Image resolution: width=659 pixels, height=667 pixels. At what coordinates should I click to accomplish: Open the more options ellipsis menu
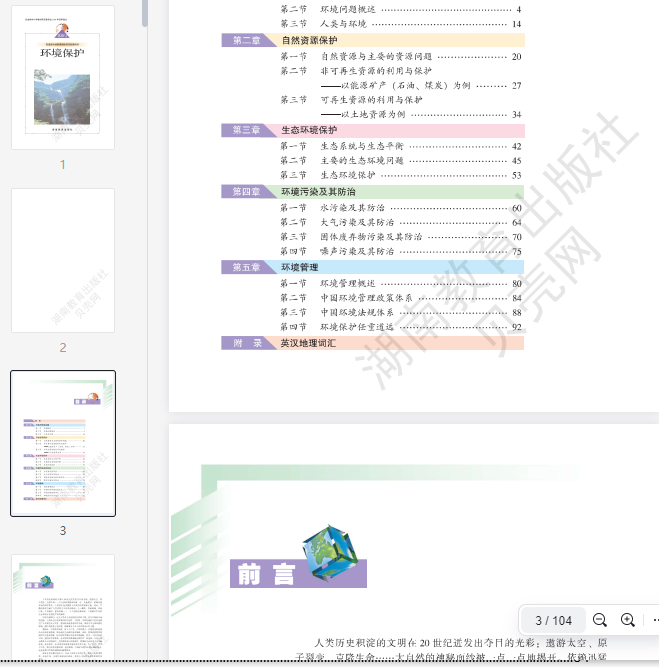(654, 620)
